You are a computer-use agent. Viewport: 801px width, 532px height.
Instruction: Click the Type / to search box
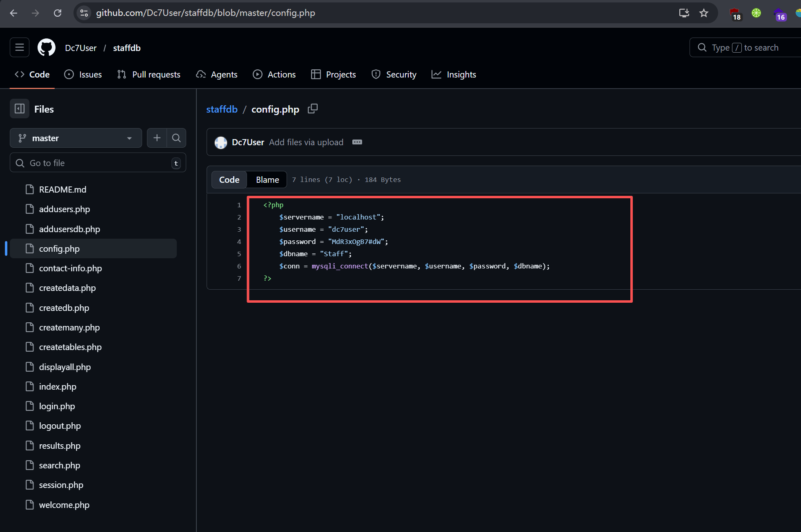[745, 48]
